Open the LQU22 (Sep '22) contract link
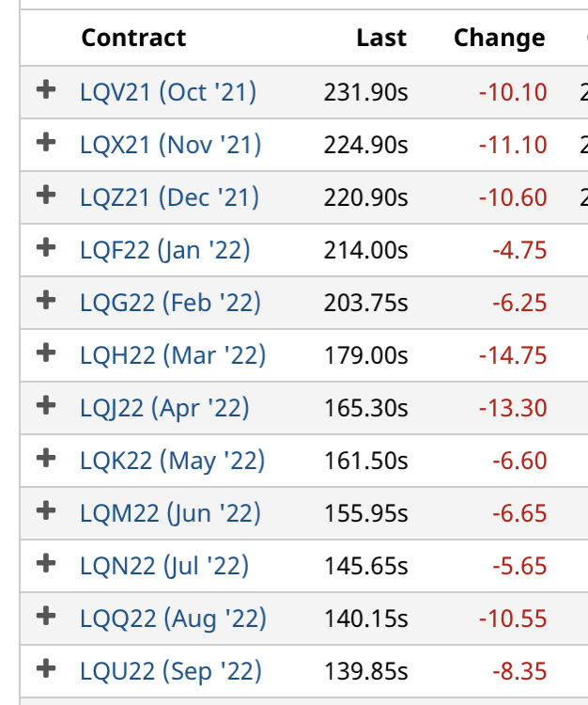The width and height of the screenshot is (588, 705). click(x=171, y=671)
